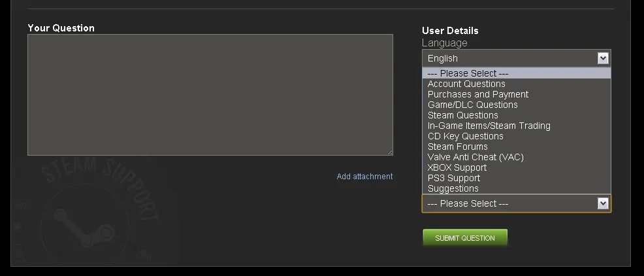Select XBOX Support category
This screenshot has height=276, width=644.
(457, 167)
